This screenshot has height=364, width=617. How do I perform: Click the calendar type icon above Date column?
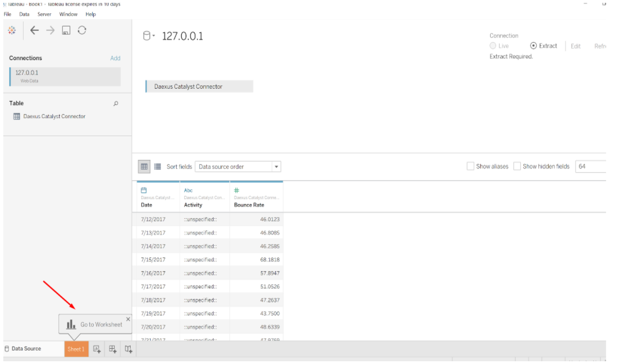click(x=143, y=190)
